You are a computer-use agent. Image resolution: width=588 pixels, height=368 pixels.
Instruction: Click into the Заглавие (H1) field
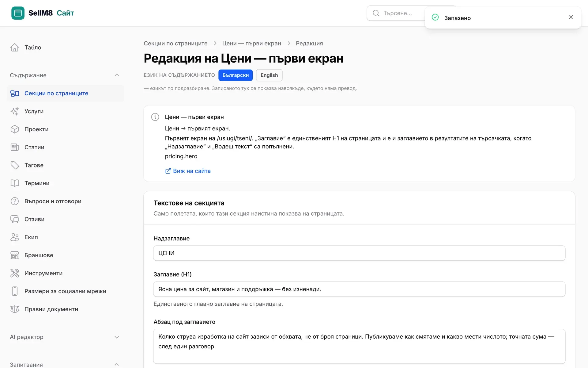click(x=359, y=289)
